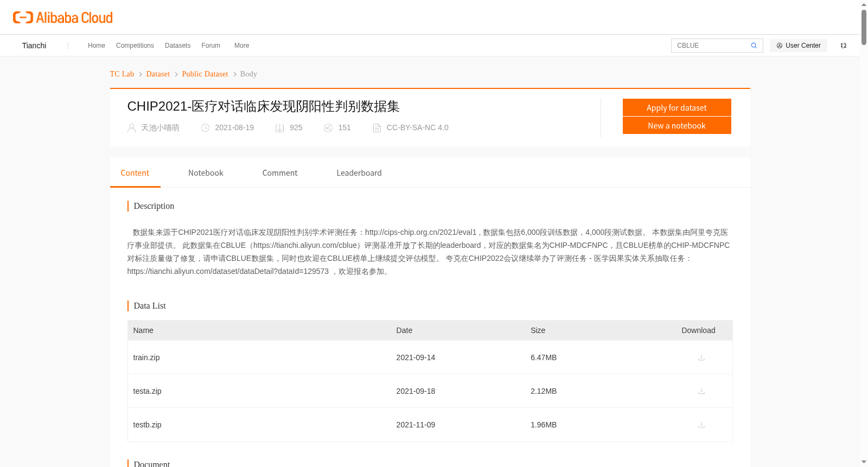Switch to the Leaderboard tab
This screenshot has height=467, width=868.
click(359, 173)
